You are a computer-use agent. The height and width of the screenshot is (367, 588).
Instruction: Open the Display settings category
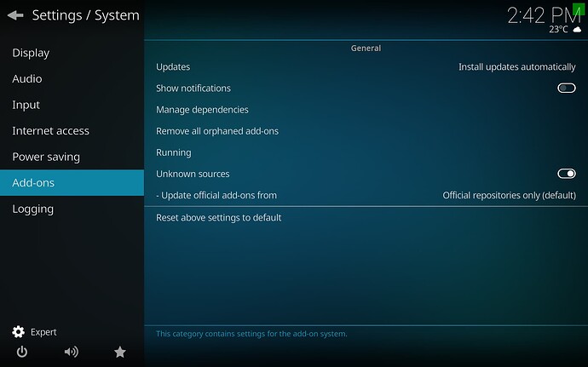pyautogui.click(x=72, y=53)
